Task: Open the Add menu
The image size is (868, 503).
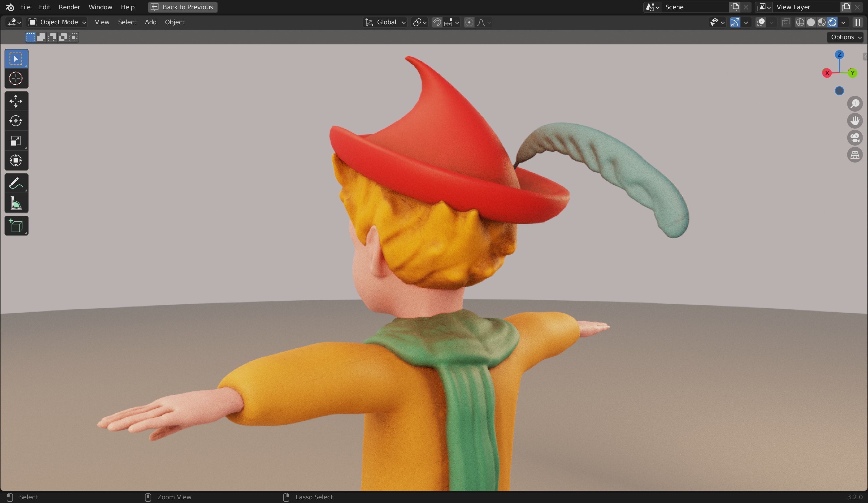Action: tap(151, 22)
